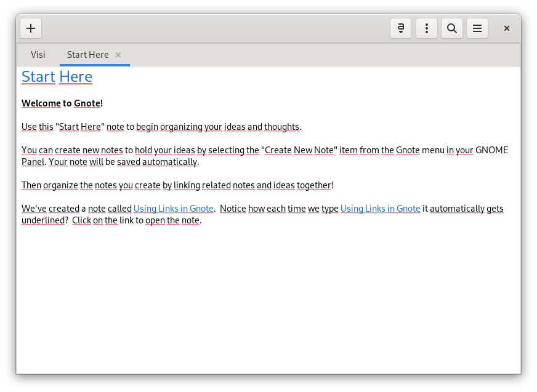Click the search magnifier icon
This screenshot has height=392, width=537.
pos(452,28)
